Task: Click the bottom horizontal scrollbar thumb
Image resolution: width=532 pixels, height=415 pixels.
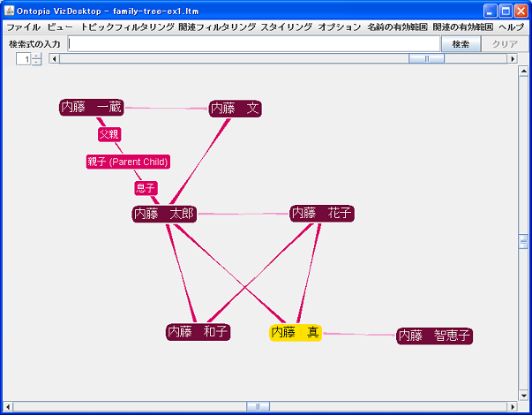Action: coord(258,406)
